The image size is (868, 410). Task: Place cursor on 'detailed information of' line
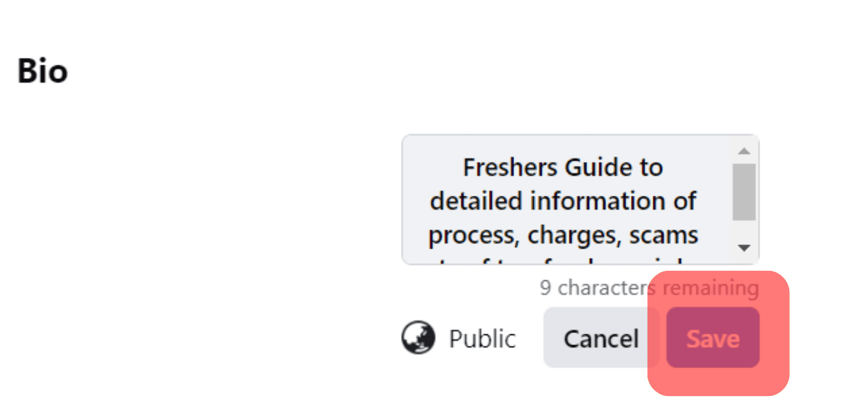563,202
